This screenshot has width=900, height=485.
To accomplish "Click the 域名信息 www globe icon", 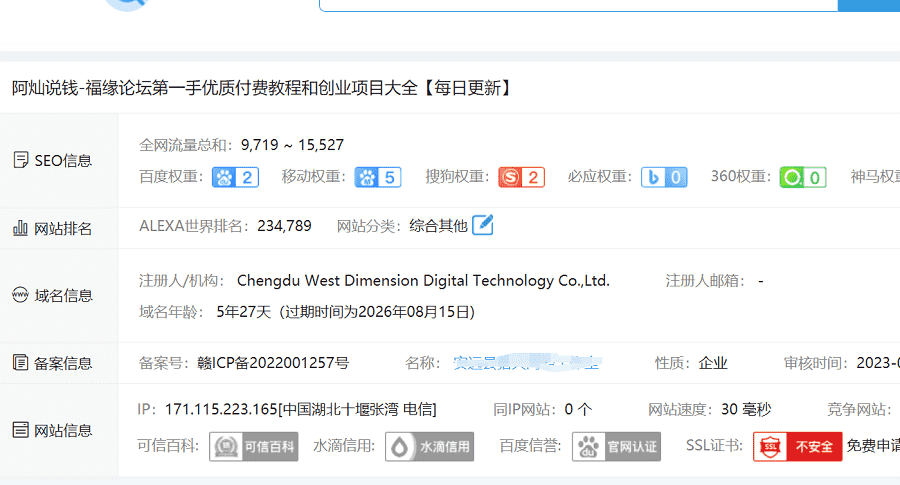I will tap(20, 294).
